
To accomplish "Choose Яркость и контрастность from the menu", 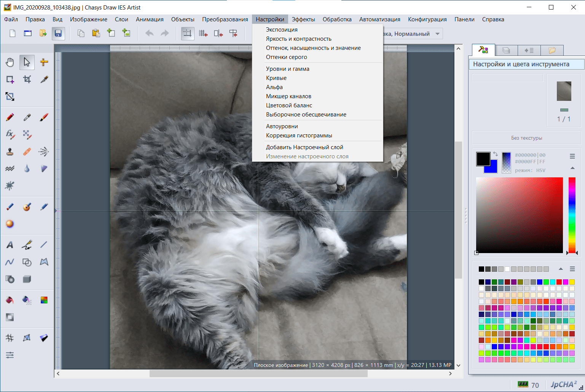I will coord(299,39).
